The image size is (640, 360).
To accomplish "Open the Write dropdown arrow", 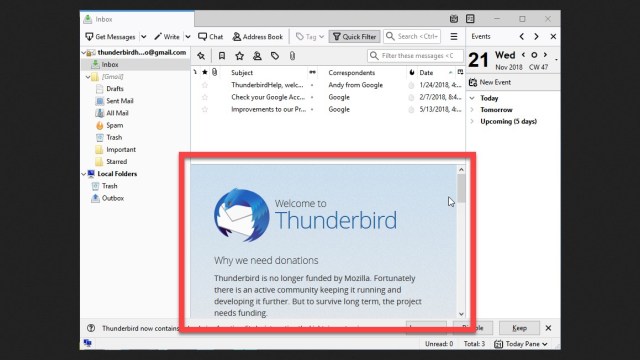I will [x=188, y=37].
